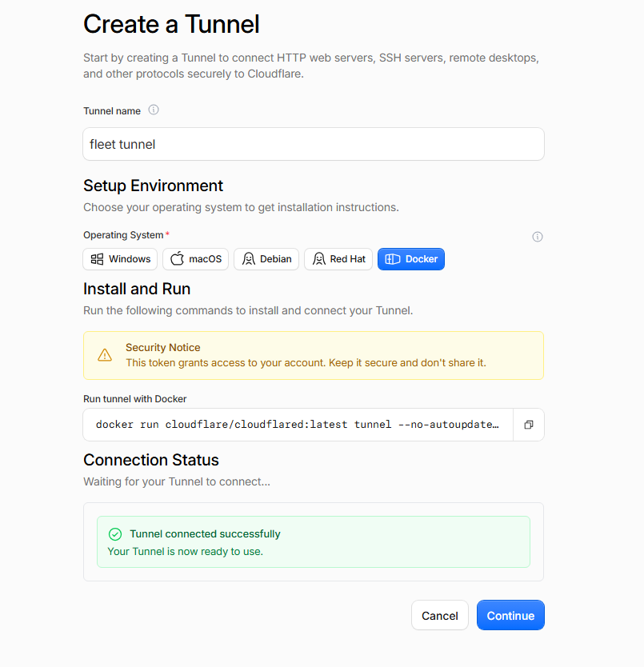Image resolution: width=644 pixels, height=667 pixels.
Task: Click the Continue button
Action: (x=510, y=615)
